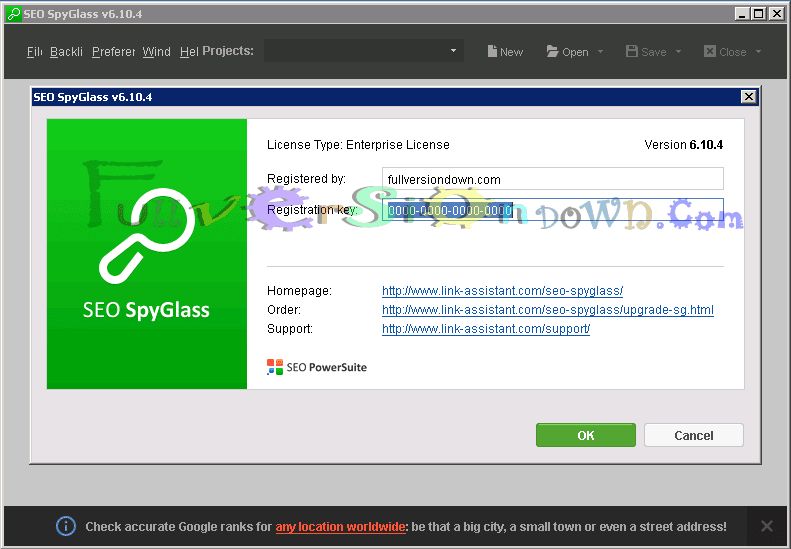
Task: Maximize the main SEO SpyGlass window
Action: [758, 14]
